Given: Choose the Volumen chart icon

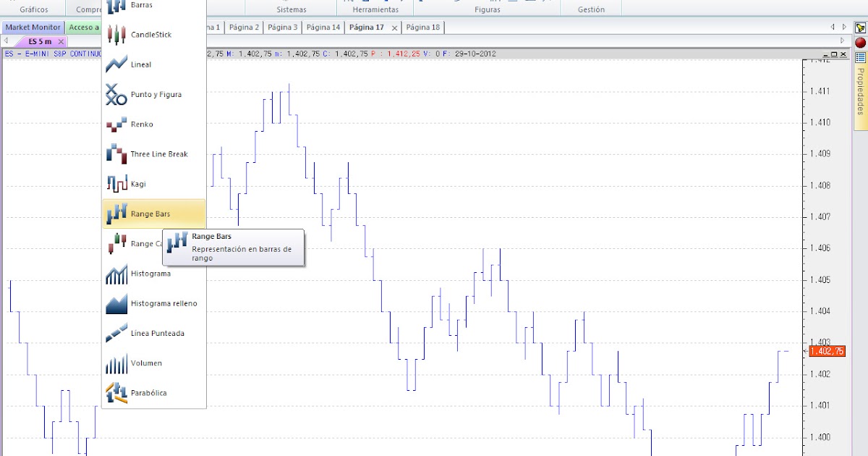Looking at the screenshot, I should (x=116, y=363).
